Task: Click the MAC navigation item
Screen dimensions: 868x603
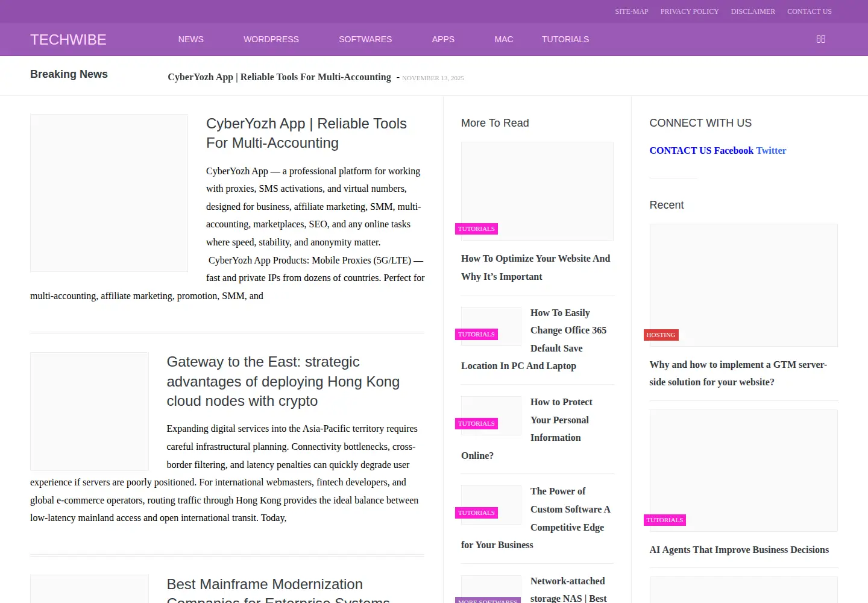Action: tap(504, 39)
